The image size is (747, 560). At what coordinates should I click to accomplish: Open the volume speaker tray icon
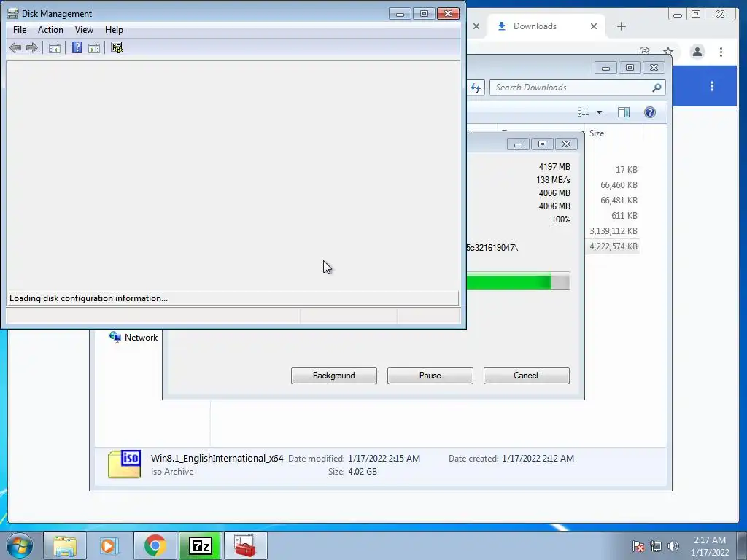click(x=673, y=546)
